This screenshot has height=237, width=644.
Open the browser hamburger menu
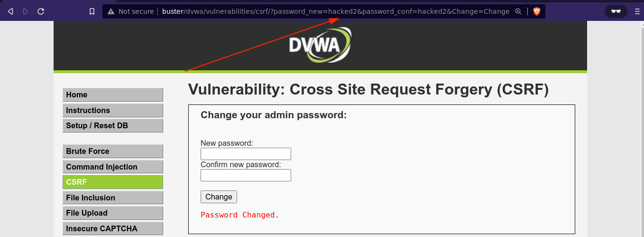coord(637,11)
